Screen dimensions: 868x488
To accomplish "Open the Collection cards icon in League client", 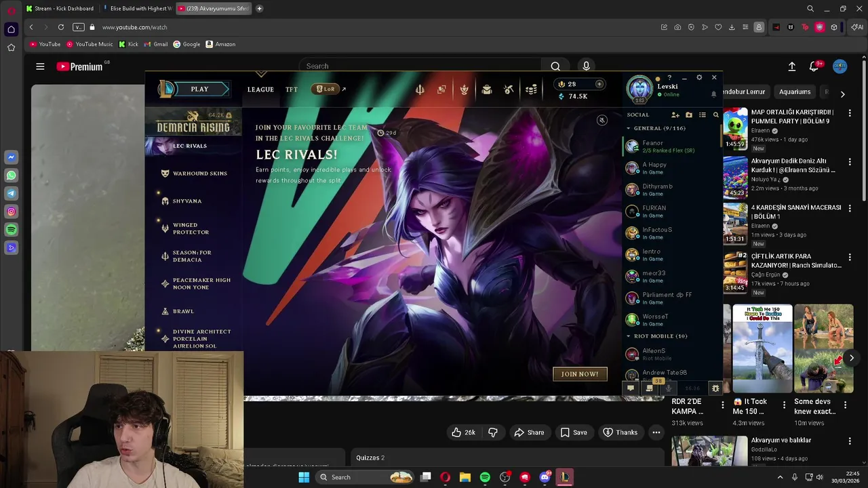I will pos(441,89).
